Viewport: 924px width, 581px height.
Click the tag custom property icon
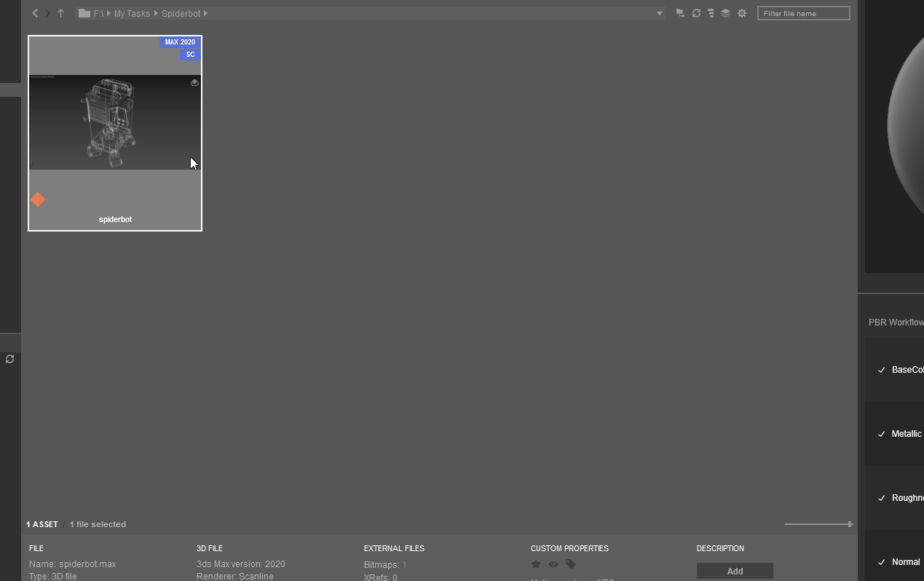571,564
